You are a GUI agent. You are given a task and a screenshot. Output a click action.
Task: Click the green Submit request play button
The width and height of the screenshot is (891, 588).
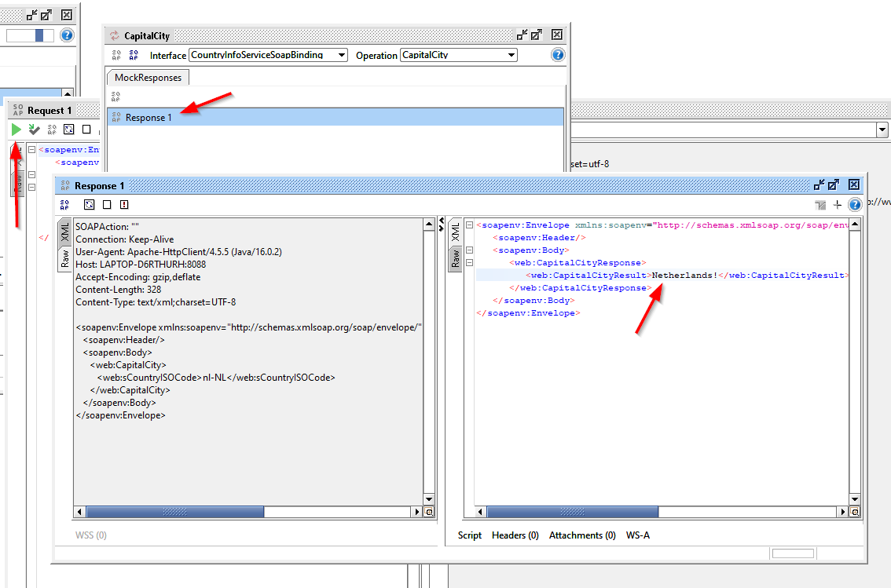16,130
